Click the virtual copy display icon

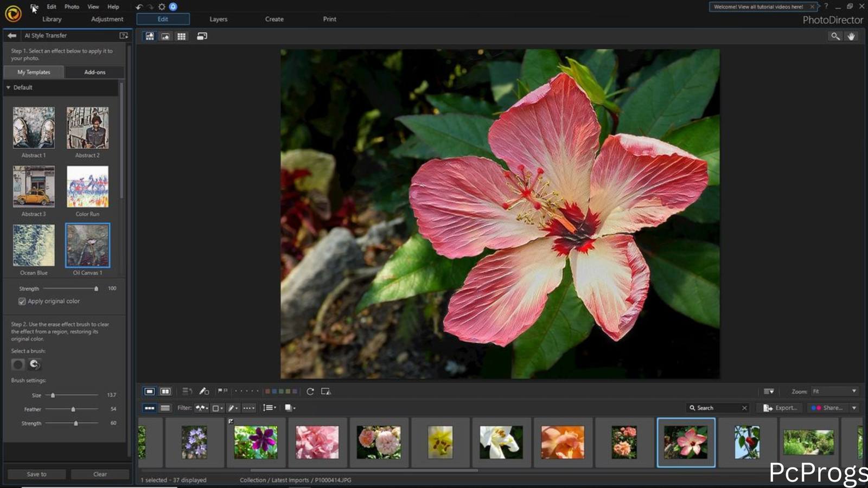pos(326,391)
